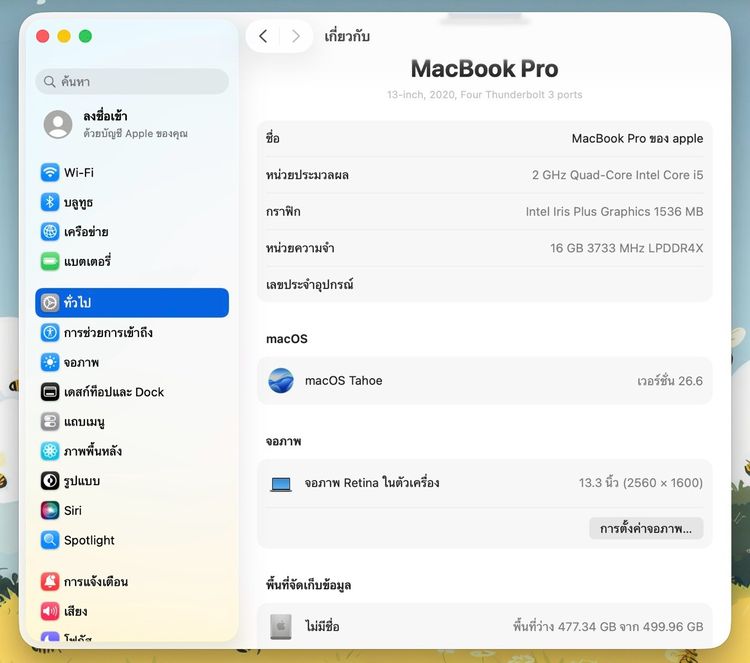
Task: Open the Siri icon in sidebar
Action: click(x=50, y=510)
